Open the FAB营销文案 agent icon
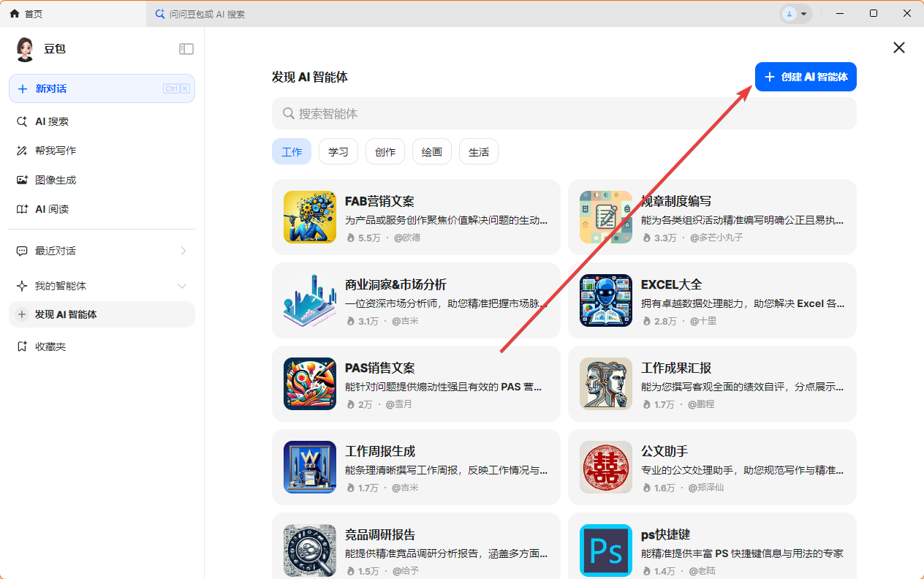This screenshot has width=924, height=579. tap(310, 217)
